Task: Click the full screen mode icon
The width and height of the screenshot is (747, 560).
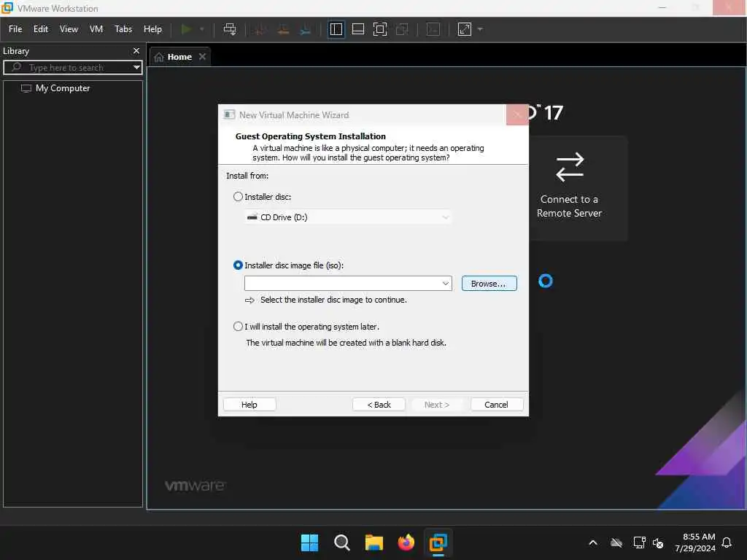Action: point(379,29)
